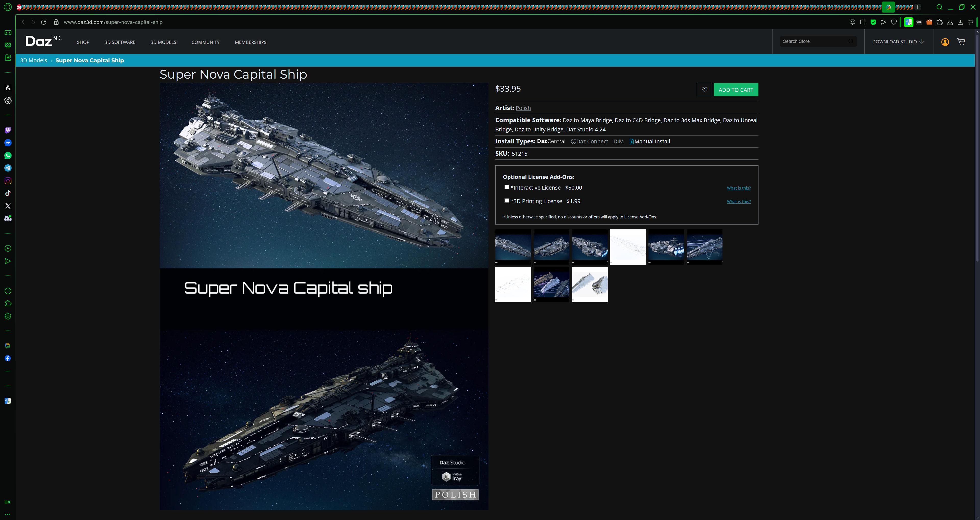This screenshot has width=980, height=520.
Task: Open Instagram in sidebar
Action: tap(8, 181)
